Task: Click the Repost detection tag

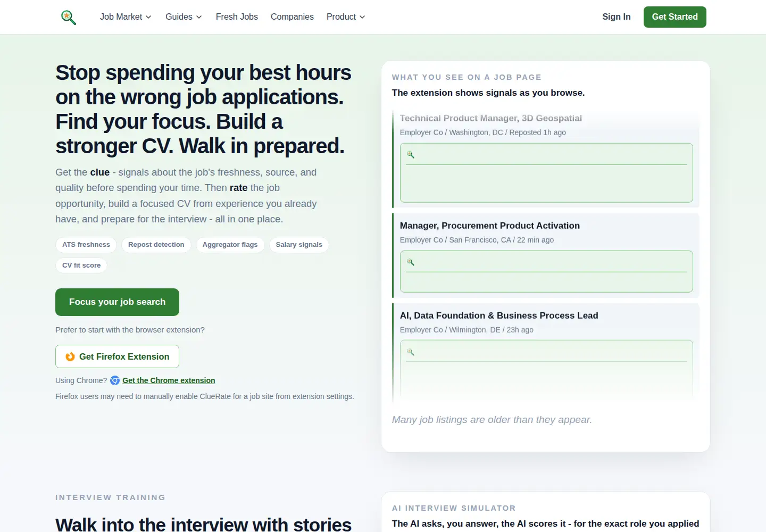Action: tap(156, 245)
